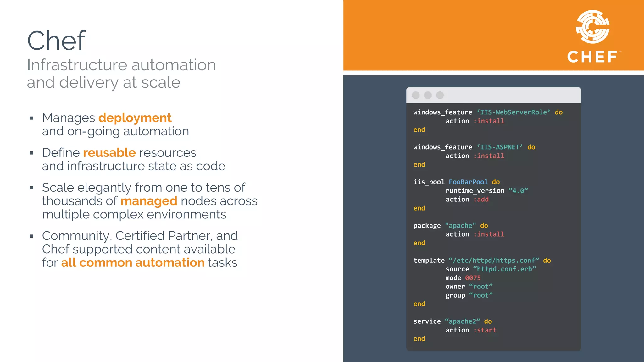This screenshot has height=362, width=644.
Task: Click the first gray window dot
Action: click(x=416, y=95)
